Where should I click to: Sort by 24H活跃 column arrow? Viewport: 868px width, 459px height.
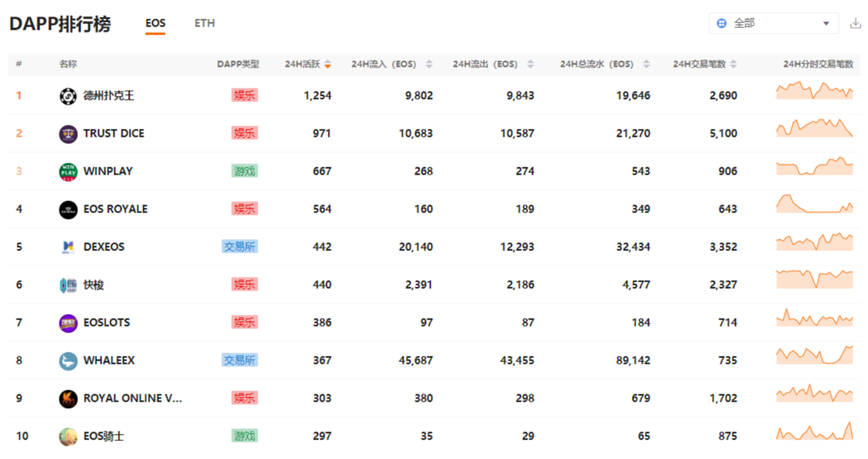click(x=328, y=65)
